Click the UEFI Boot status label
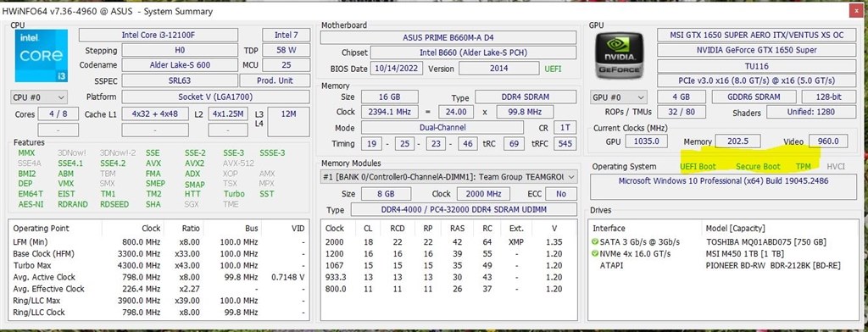Viewport: 868px width, 332px height. (x=698, y=167)
